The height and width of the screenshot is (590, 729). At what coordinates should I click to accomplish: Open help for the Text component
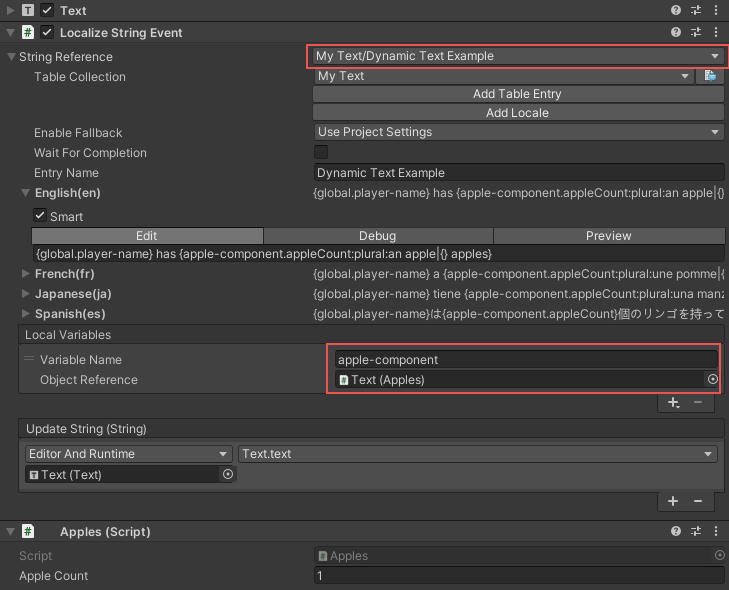[x=677, y=10]
